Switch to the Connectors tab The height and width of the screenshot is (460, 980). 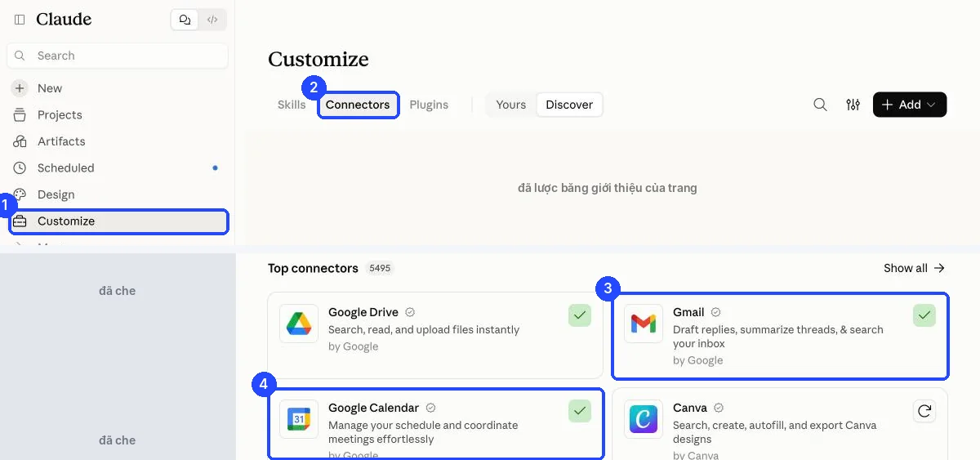coord(358,105)
